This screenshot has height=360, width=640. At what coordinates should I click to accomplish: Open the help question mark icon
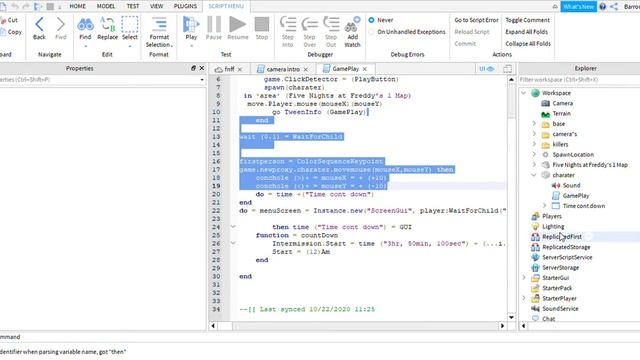(x=603, y=7)
